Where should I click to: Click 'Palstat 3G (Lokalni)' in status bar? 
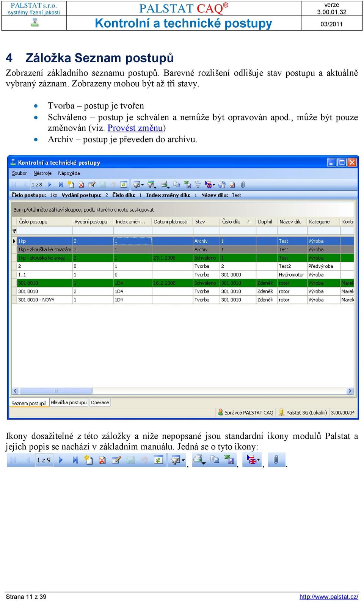(303, 413)
